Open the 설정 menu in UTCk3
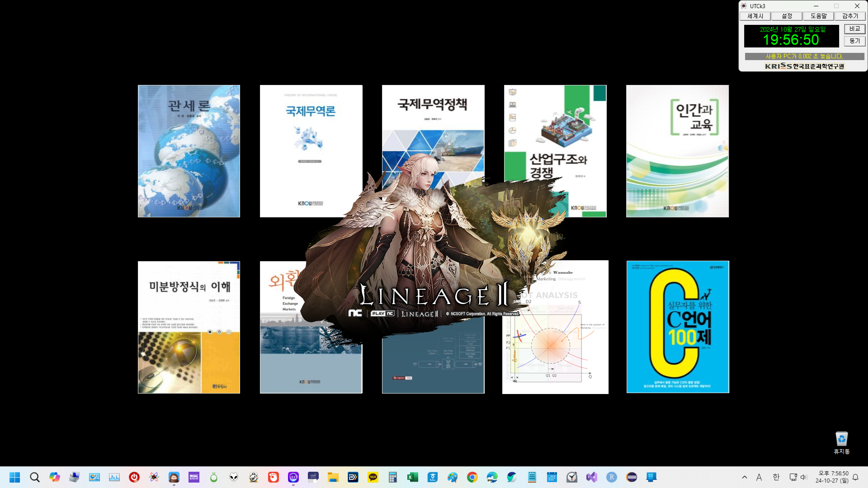Screen dimensions: 868x488 click(x=787, y=16)
